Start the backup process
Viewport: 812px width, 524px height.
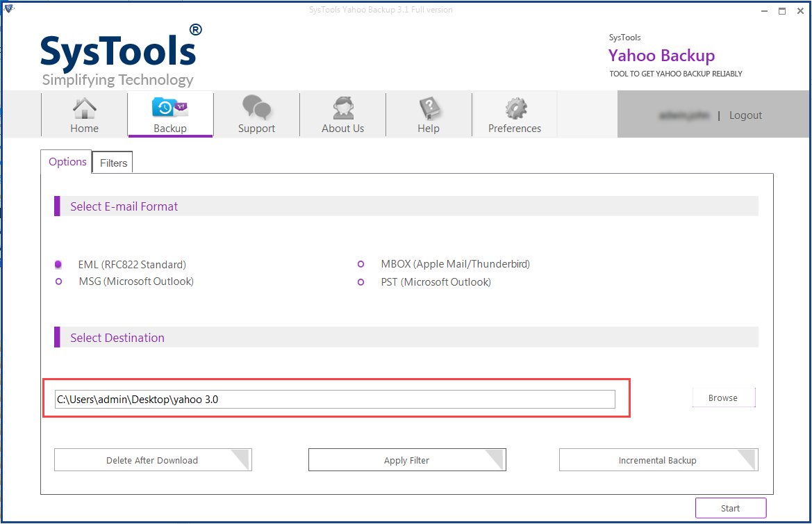[x=730, y=508]
